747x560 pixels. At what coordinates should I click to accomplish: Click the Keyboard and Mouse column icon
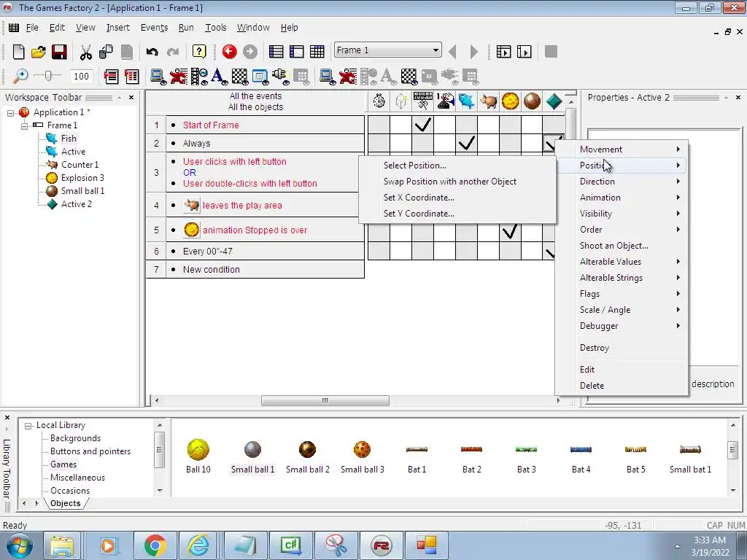tap(422, 101)
